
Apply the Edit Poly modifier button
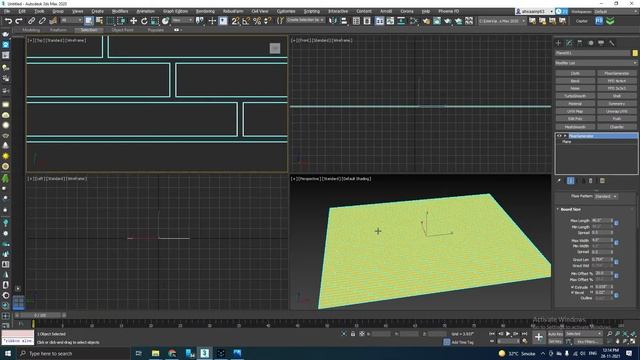(575, 119)
